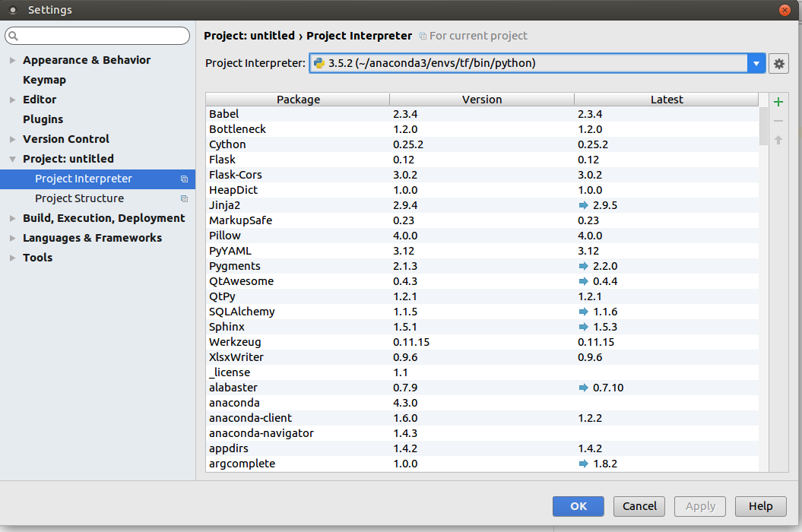Click latest version 1.8.2 for argcomplete
The height and width of the screenshot is (532, 802).
pos(605,464)
